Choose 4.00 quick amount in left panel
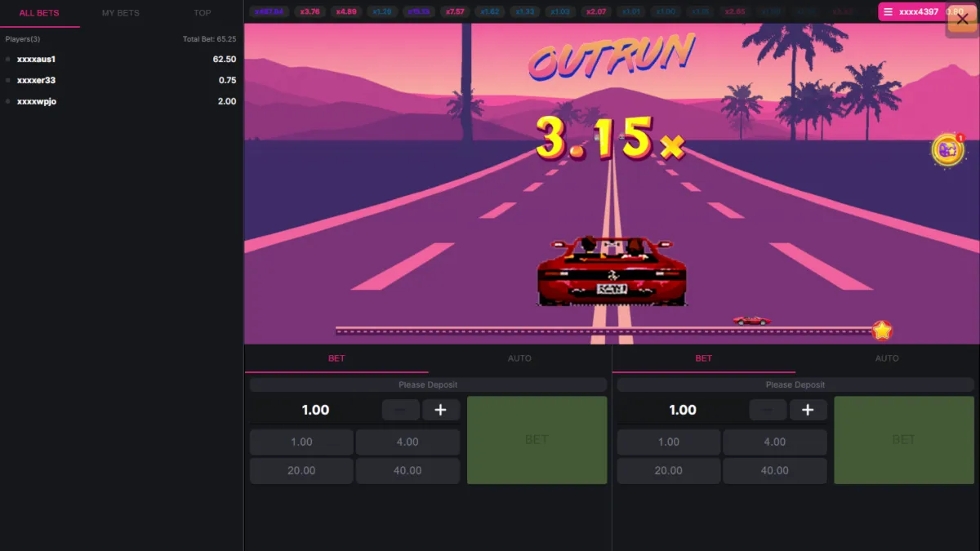Viewport: 980px width, 551px height. click(408, 442)
